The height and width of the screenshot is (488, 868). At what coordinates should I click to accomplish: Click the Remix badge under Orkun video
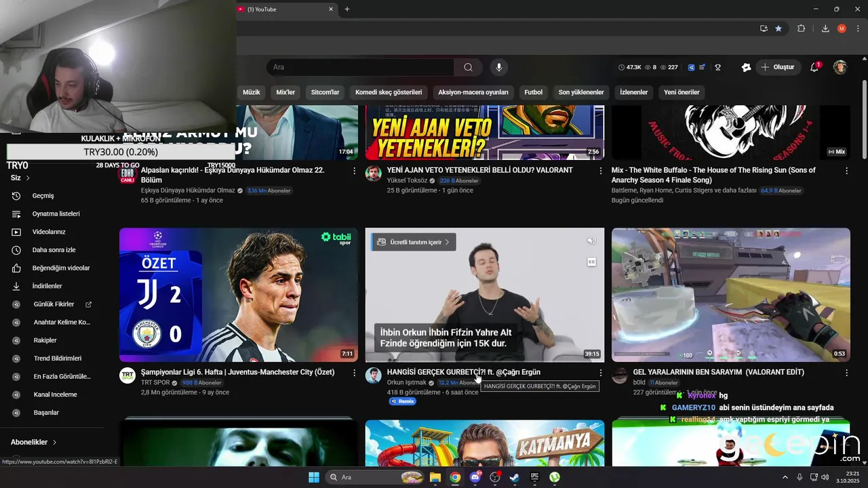point(402,401)
